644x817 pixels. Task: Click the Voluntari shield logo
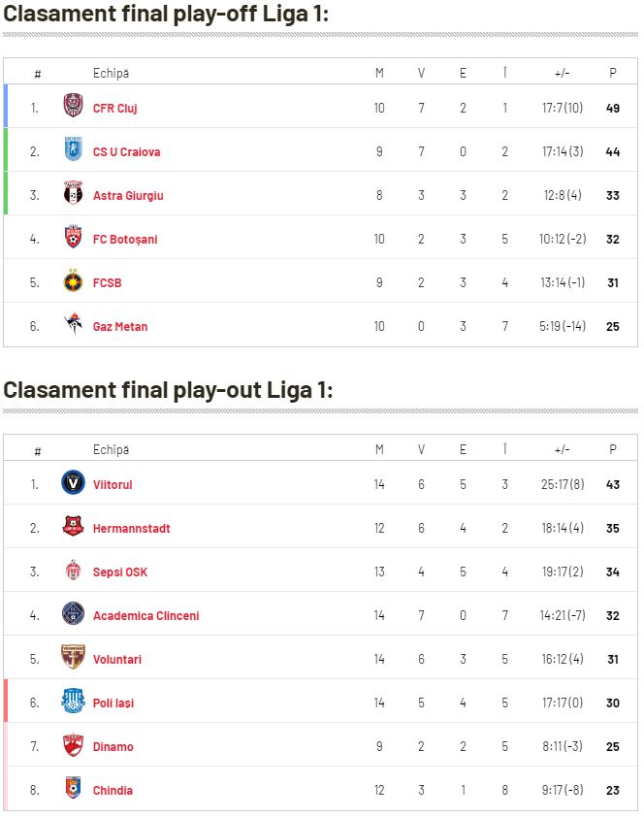(x=73, y=657)
